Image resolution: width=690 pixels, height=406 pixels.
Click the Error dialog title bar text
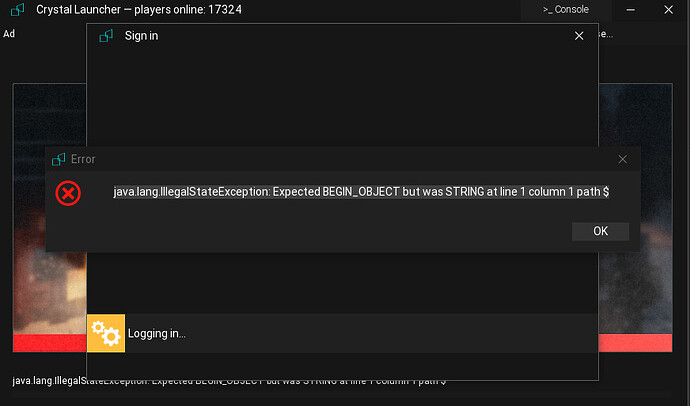[x=83, y=159]
